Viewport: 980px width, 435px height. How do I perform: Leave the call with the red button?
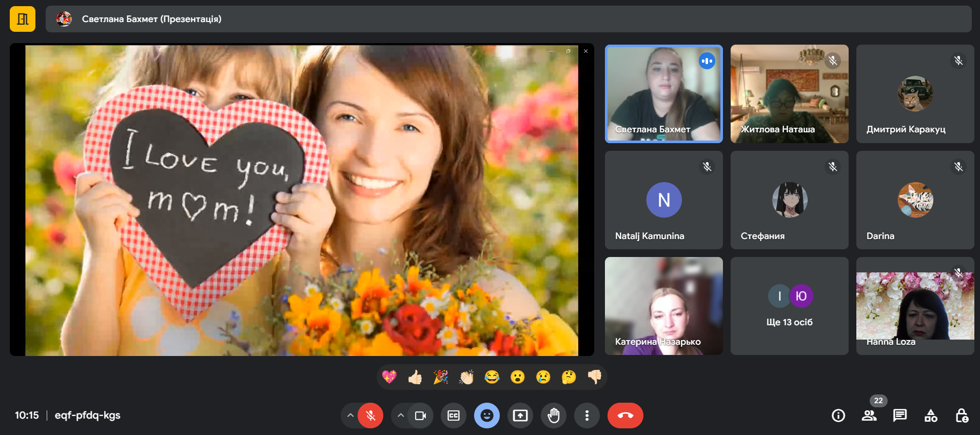pyautogui.click(x=625, y=416)
